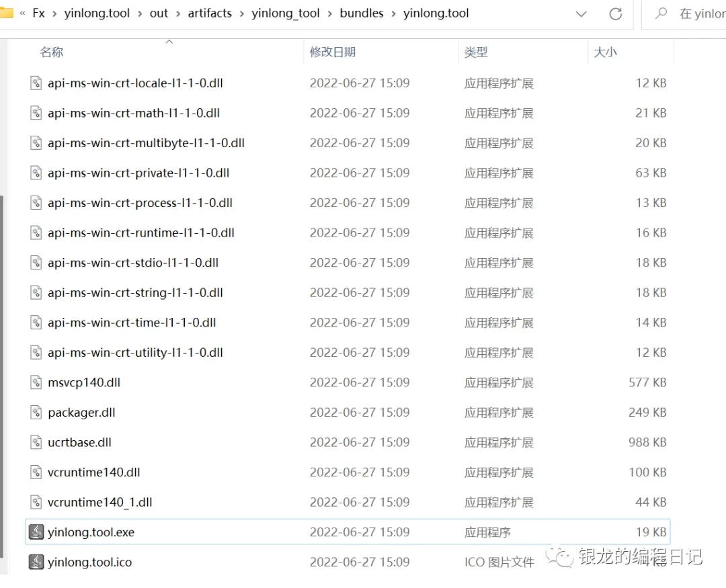Click the packager.dll file icon

point(35,412)
